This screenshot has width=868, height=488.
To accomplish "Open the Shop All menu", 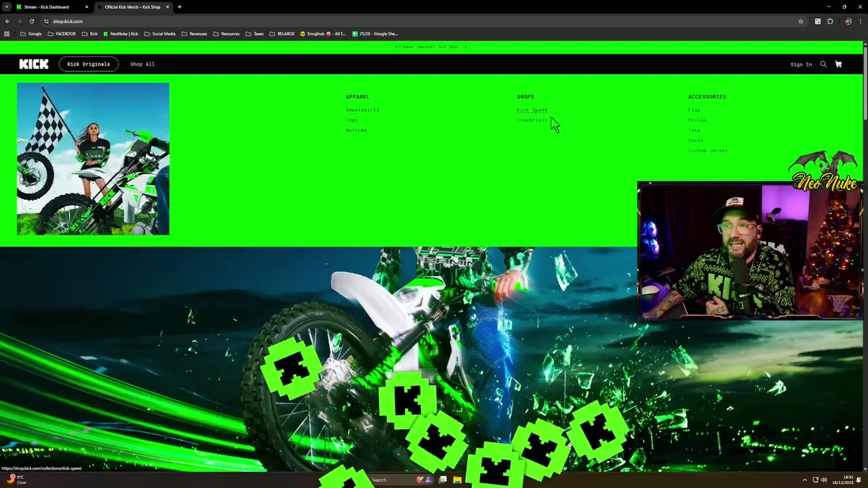I will pos(142,64).
